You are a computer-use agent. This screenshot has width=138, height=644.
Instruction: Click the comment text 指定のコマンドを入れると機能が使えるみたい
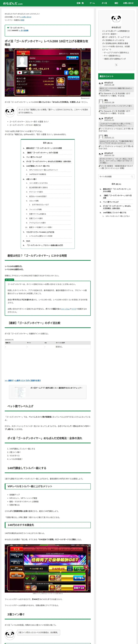pyautogui.click(x=116, y=89)
